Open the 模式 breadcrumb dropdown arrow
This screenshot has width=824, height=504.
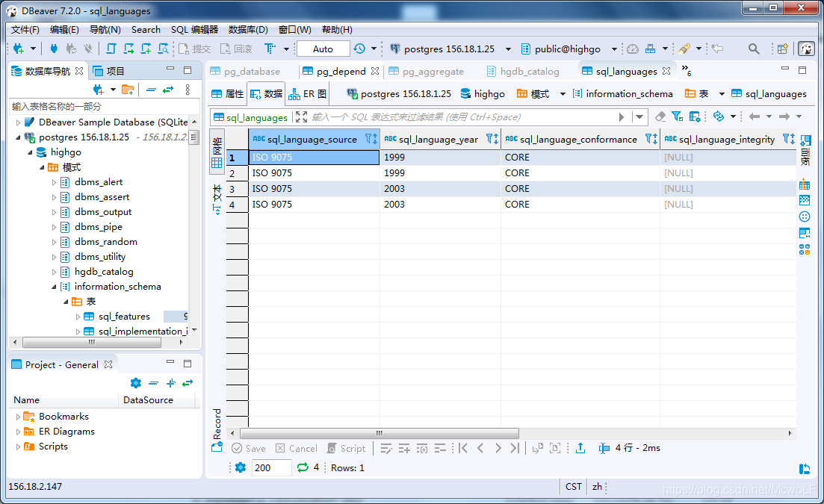coord(563,94)
